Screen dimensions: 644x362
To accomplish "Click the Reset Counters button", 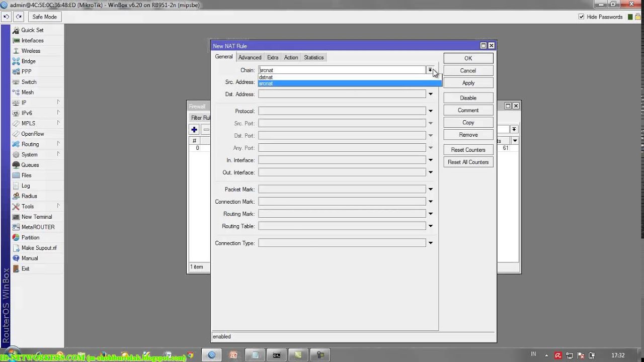I will [x=468, y=150].
